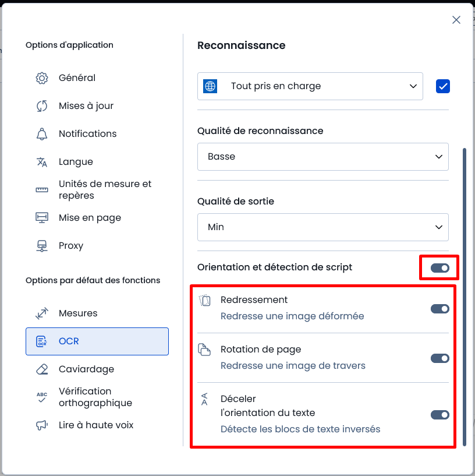The width and height of the screenshot is (475, 476).
Task: Click the Lire à haute voix megaphone icon
Action: click(x=42, y=425)
